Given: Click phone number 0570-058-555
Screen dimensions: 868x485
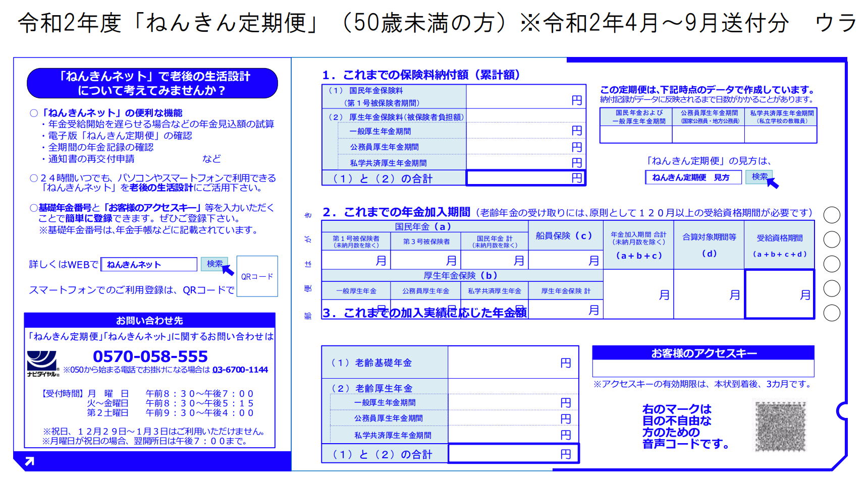Looking at the screenshot, I should tap(150, 356).
